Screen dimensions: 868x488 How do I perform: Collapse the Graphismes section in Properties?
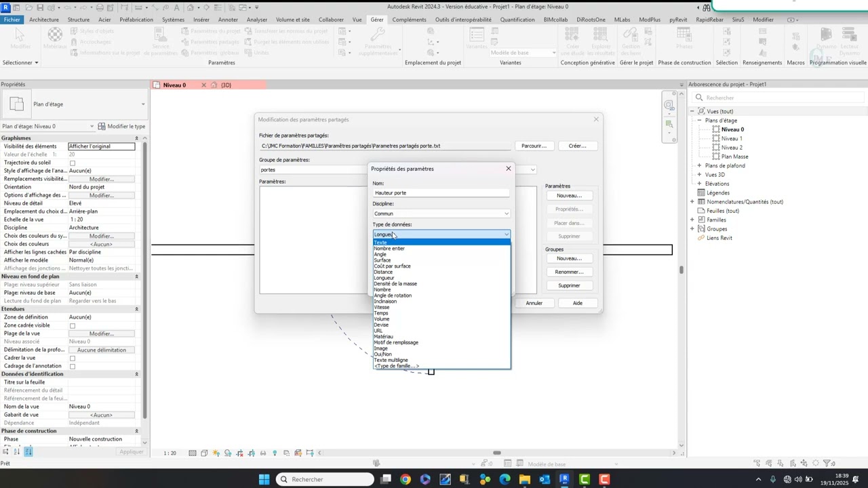point(136,138)
